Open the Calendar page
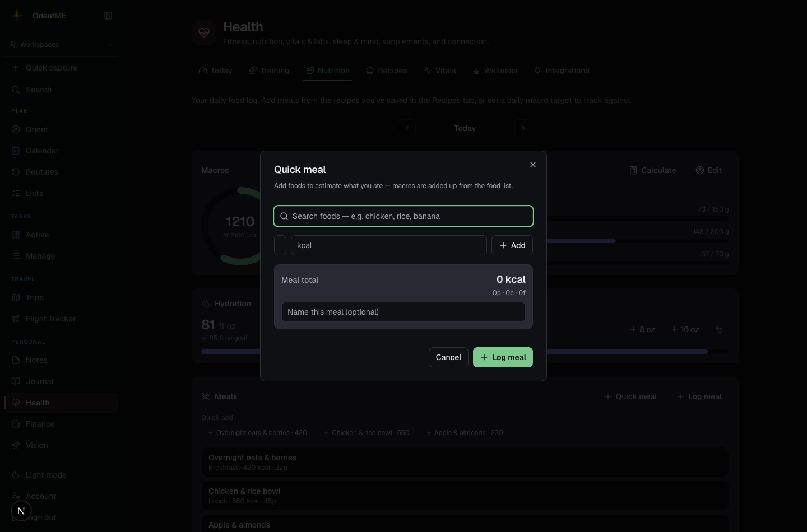Image resolution: width=807 pixels, height=532 pixels. pyautogui.click(x=61, y=151)
